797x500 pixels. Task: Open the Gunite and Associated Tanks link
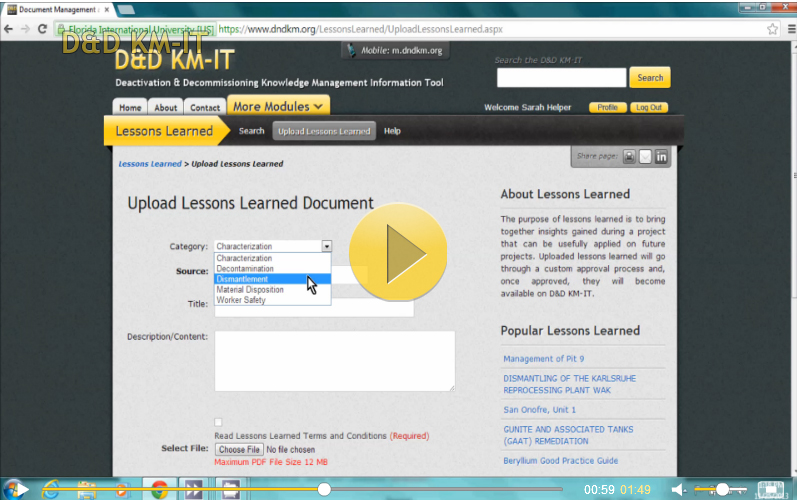[x=568, y=435]
